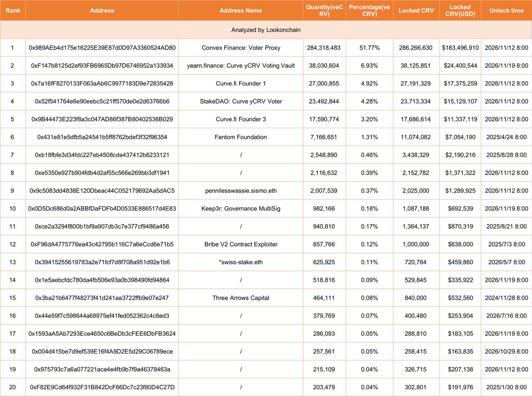532x396 pixels.
Task: Click locked USD value $17,375,259
Action: 460,83
